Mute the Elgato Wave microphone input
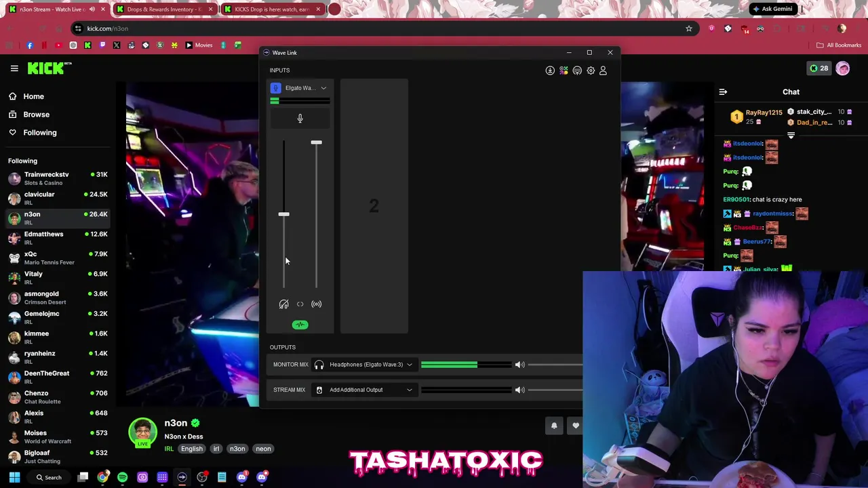Image resolution: width=868 pixels, height=488 pixels. pyautogui.click(x=300, y=119)
